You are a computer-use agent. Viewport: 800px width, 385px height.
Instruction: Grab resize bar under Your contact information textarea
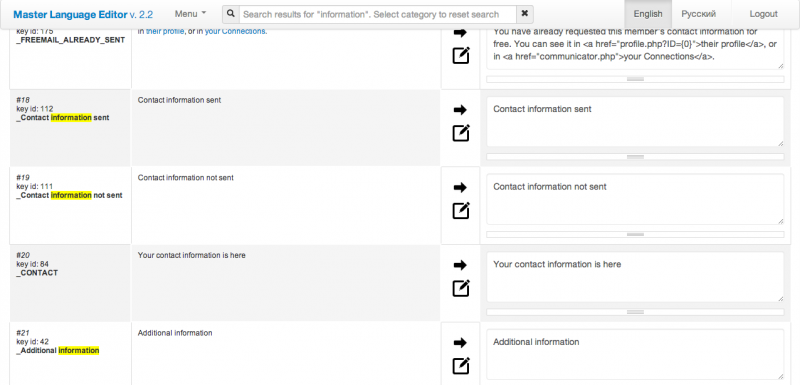635,312
